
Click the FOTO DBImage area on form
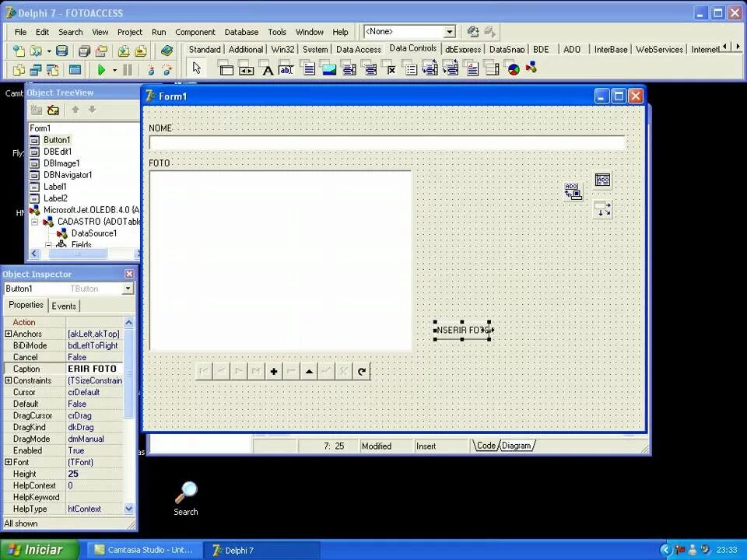click(x=280, y=261)
